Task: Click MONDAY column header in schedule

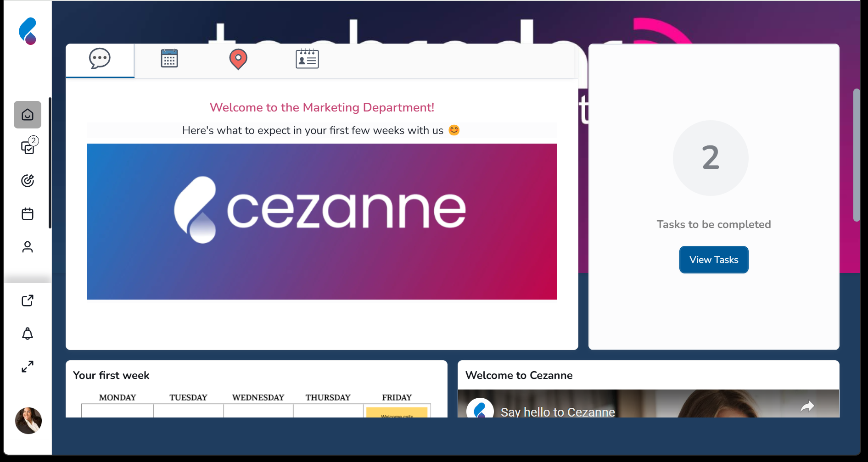Action: (x=118, y=397)
